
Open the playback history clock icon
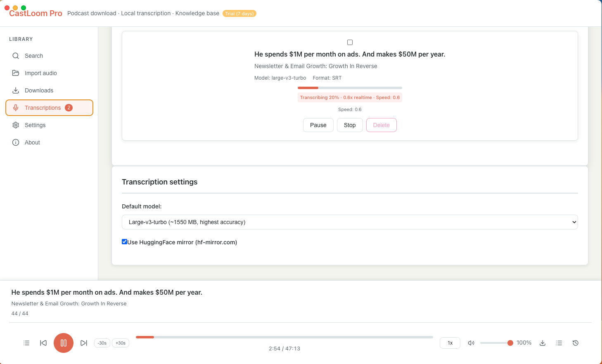[575, 343]
